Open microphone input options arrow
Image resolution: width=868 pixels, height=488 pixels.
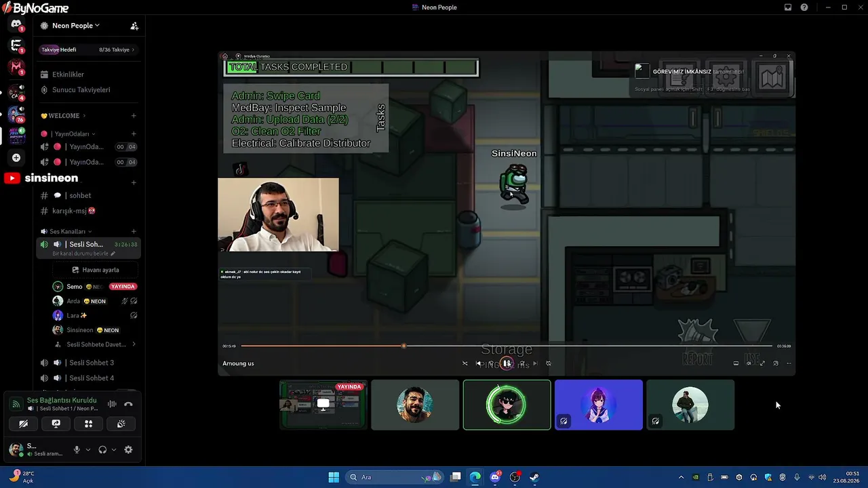click(x=87, y=449)
